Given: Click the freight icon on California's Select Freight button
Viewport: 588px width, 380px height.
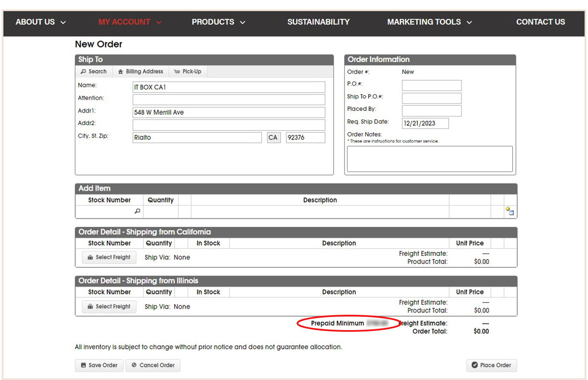Looking at the screenshot, I should coord(91,257).
